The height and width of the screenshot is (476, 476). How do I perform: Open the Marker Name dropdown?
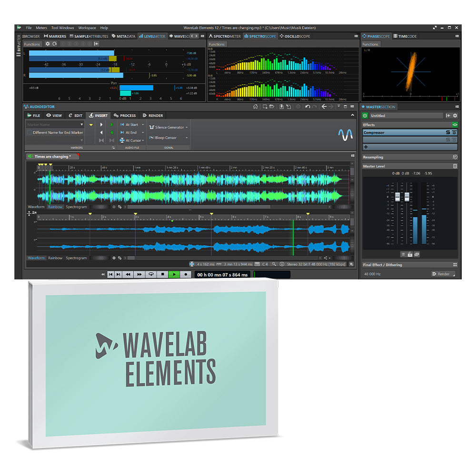[82, 124]
